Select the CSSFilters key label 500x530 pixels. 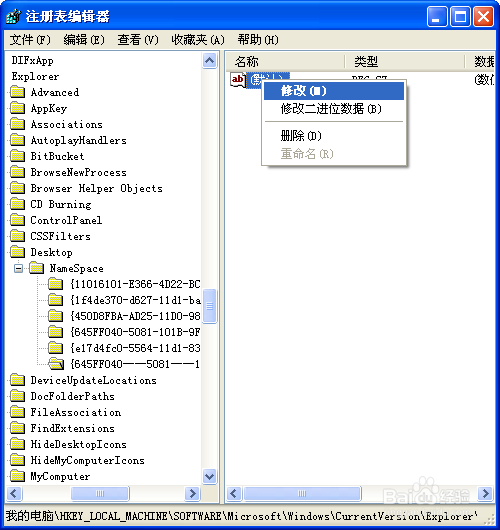coord(61,236)
